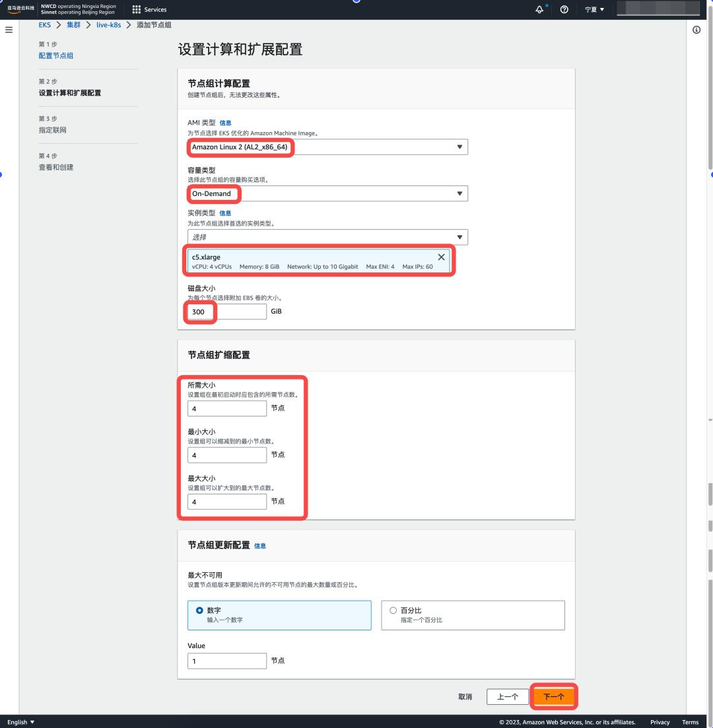Click the 取消 button
713x728 pixels.
click(x=465, y=696)
